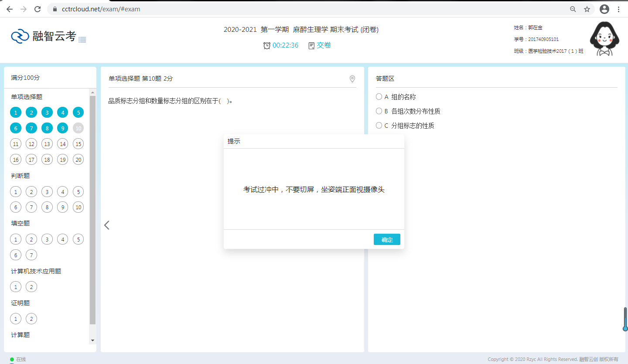Screen dimensions: 628x364
Task: Select answer option B 各组次数分布性质
Action: pos(379,111)
